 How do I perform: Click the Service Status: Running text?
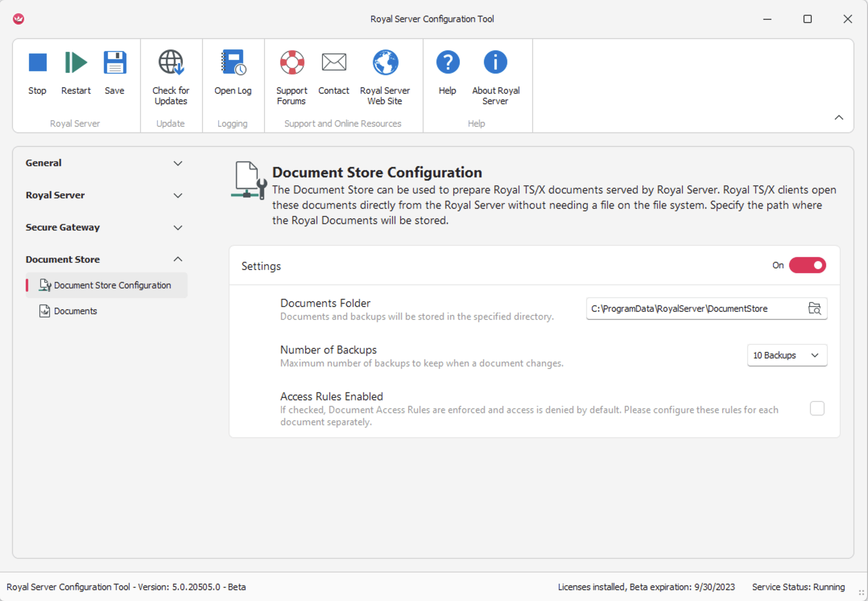tap(798, 587)
